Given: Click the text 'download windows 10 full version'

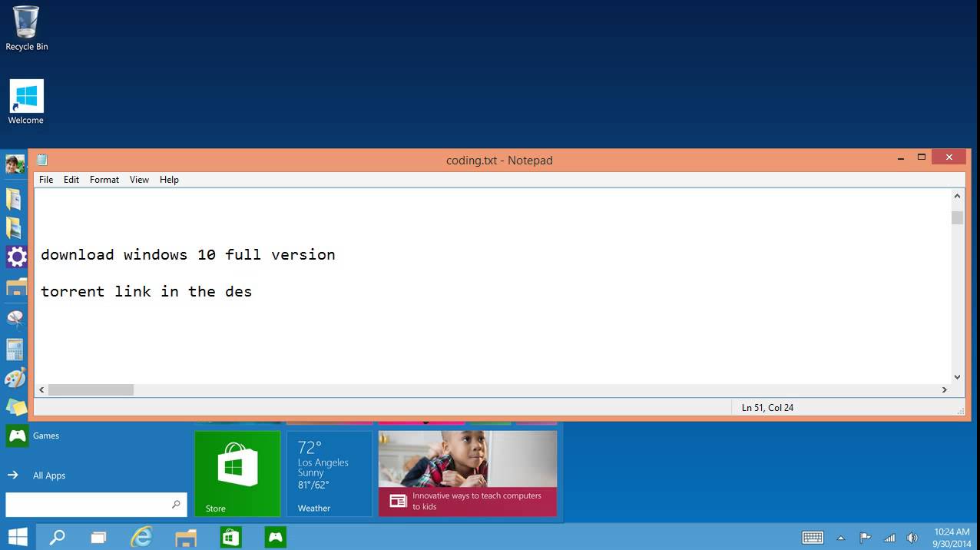Looking at the screenshot, I should click(188, 254).
